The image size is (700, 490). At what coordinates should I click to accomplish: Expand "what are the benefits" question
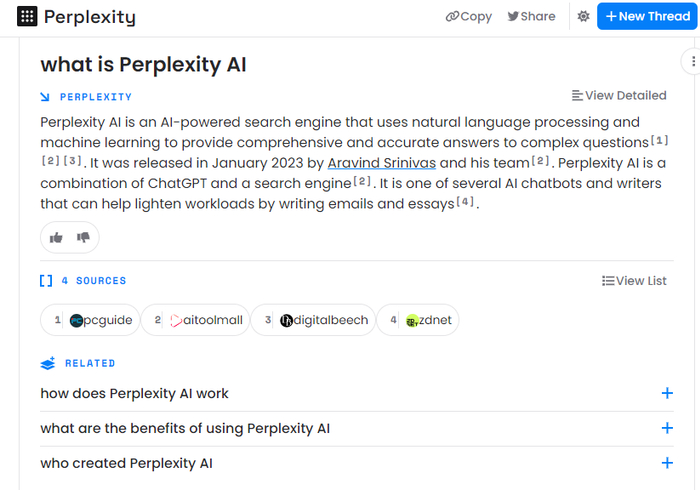(667, 428)
